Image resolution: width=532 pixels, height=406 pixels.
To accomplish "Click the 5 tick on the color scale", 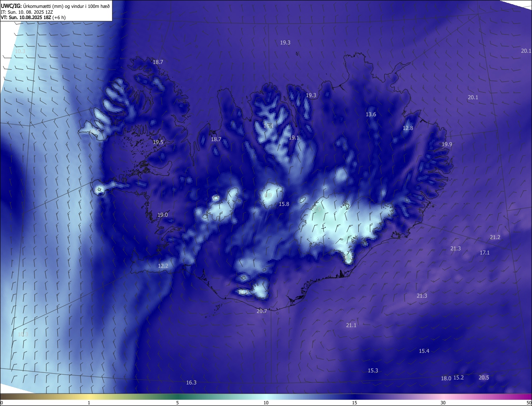I will tap(177, 403).
